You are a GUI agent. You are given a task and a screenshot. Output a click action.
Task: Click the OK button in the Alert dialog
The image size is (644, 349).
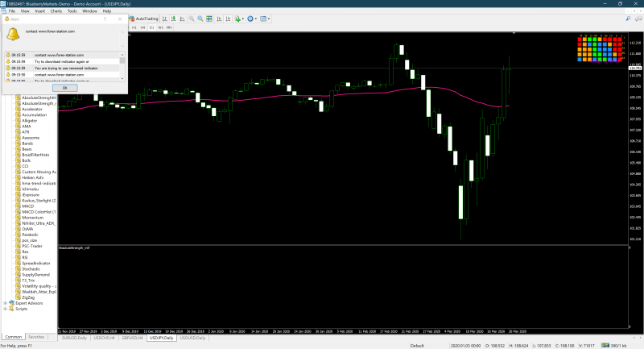coord(65,88)
